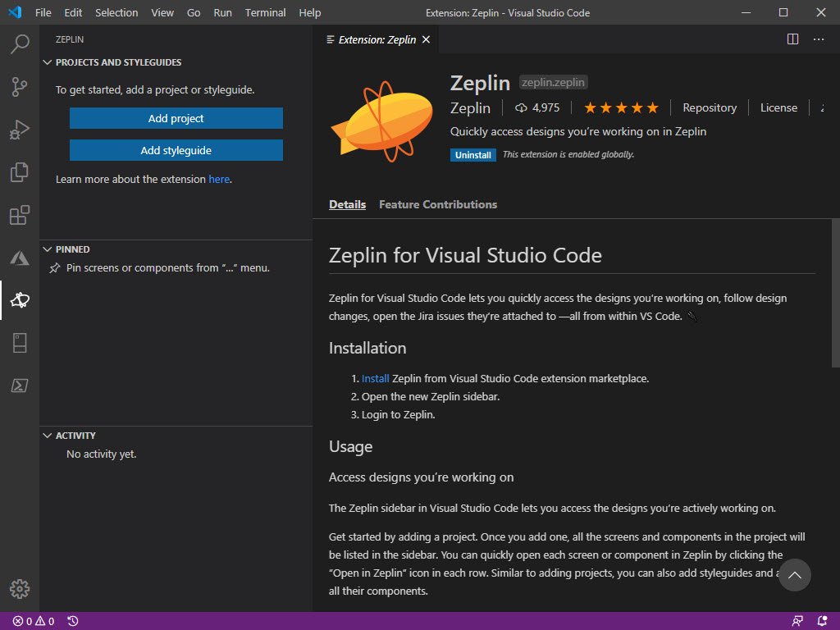This screenshot has width=840, height=630.
Task: Switch to the Details tab
Action: click(347, 204)
